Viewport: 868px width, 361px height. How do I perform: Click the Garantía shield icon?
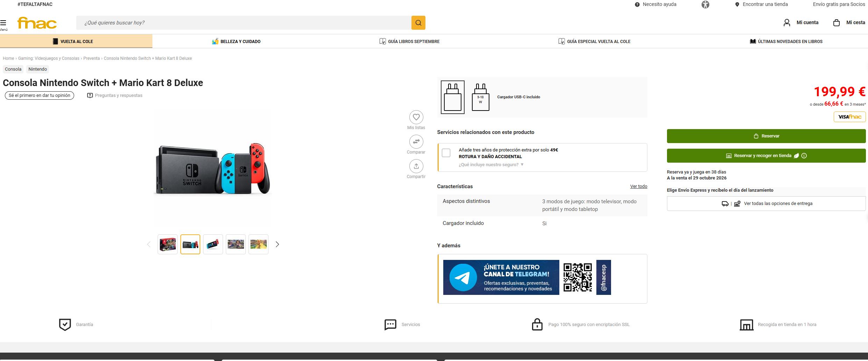click(65, 325)
